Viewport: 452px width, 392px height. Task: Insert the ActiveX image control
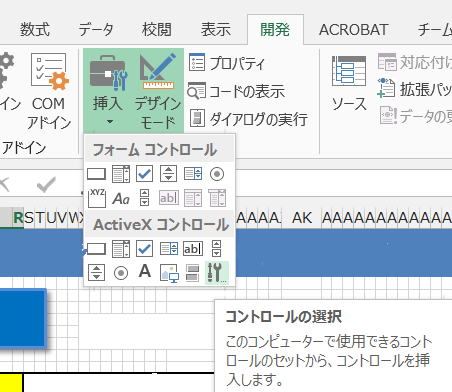click(169, 273)
